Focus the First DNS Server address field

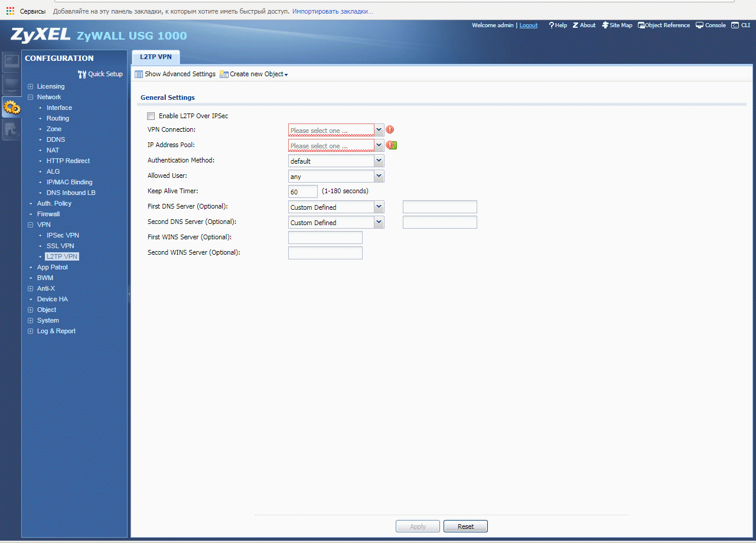click(x=440, y=207)
